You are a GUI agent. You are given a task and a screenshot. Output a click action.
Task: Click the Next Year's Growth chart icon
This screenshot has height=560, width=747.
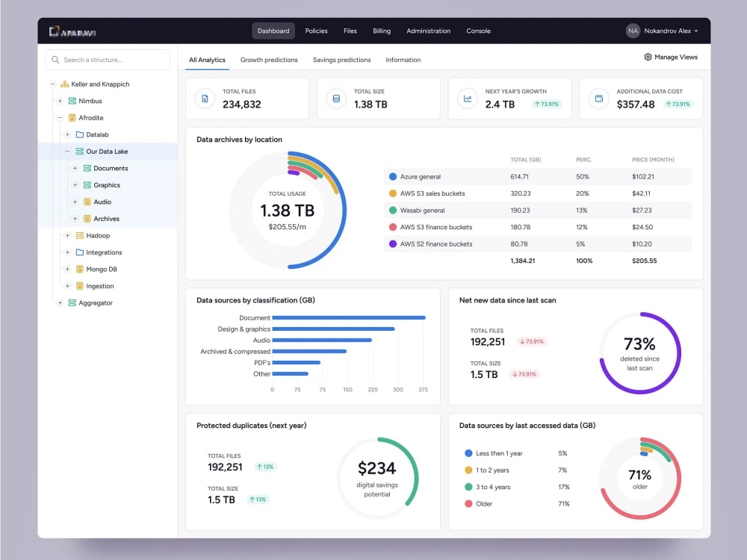pyautogui.click(x=468, y=99)
